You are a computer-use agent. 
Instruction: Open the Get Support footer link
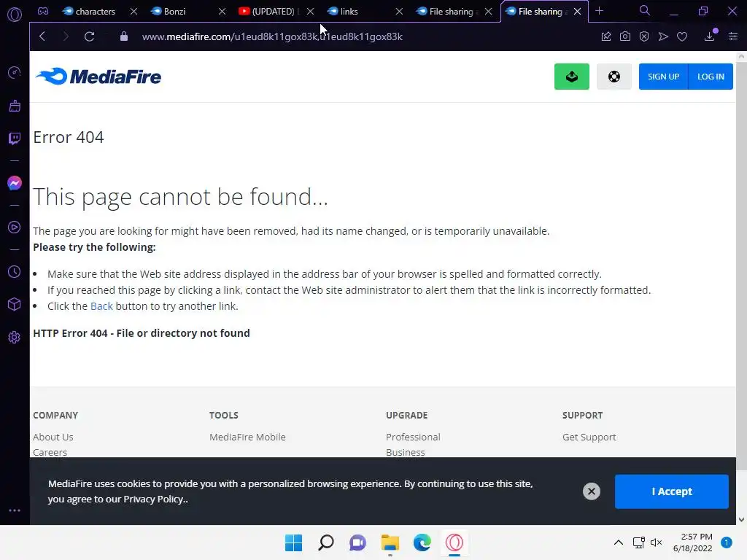589,437
